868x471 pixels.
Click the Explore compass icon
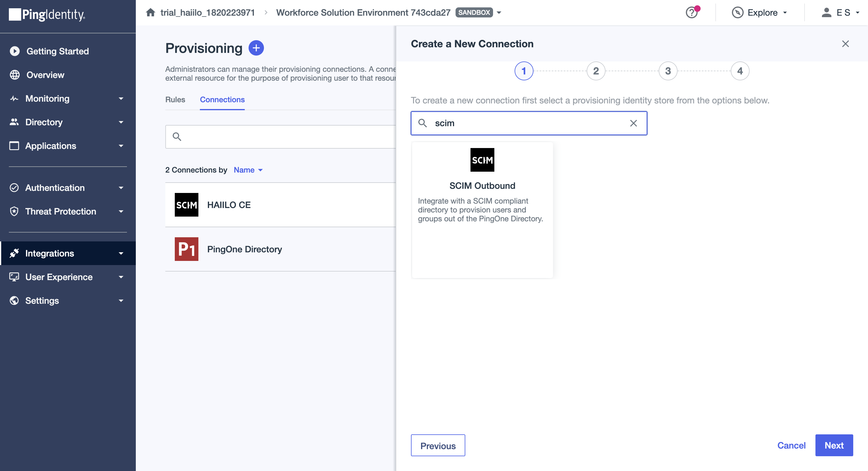click(x=738, y=12)
